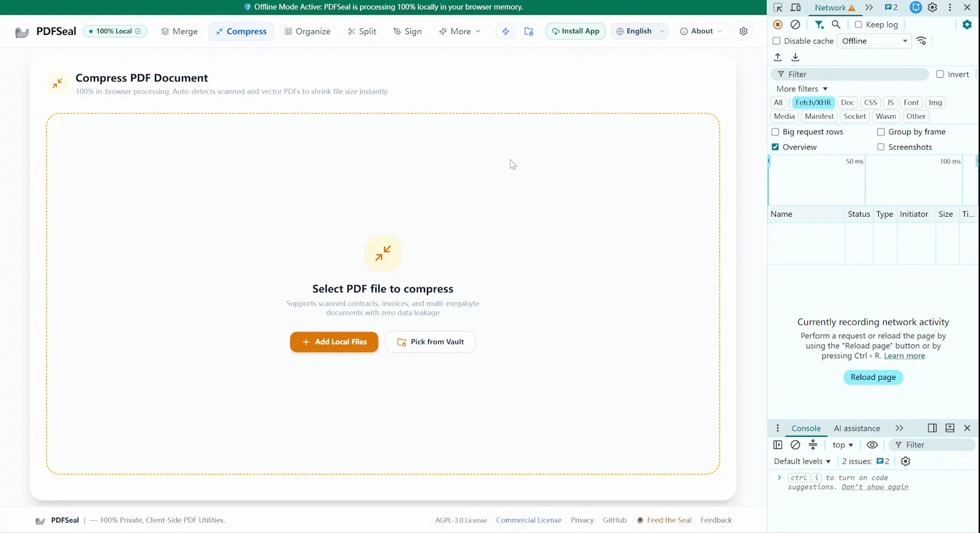Screen dimensions: 980x533
Task: Open the Offline throttling dropdown
Action: click(x=875, y=41)
